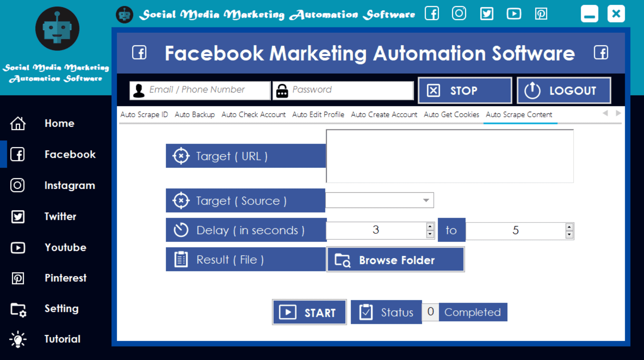Viewport: 644px width, 360px height.
Task: Switch to the Auto Backup tab
Action: [195, 115]
